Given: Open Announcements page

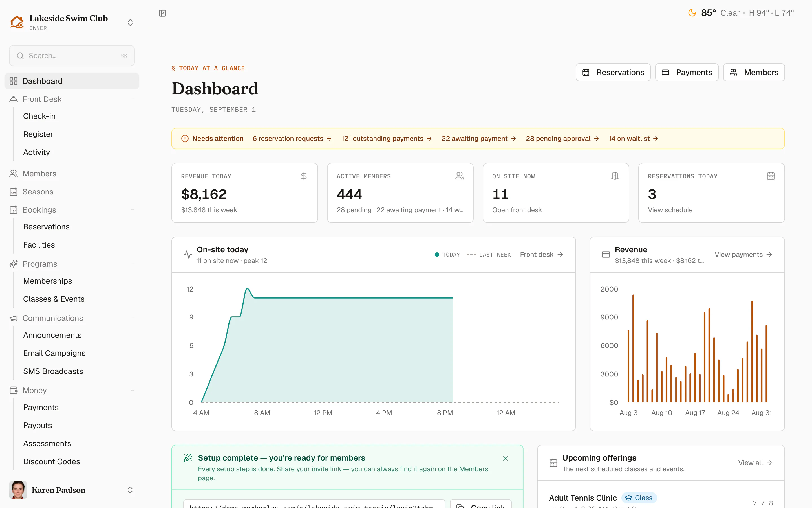Looking at the screenshot, I should coord(52,335).
